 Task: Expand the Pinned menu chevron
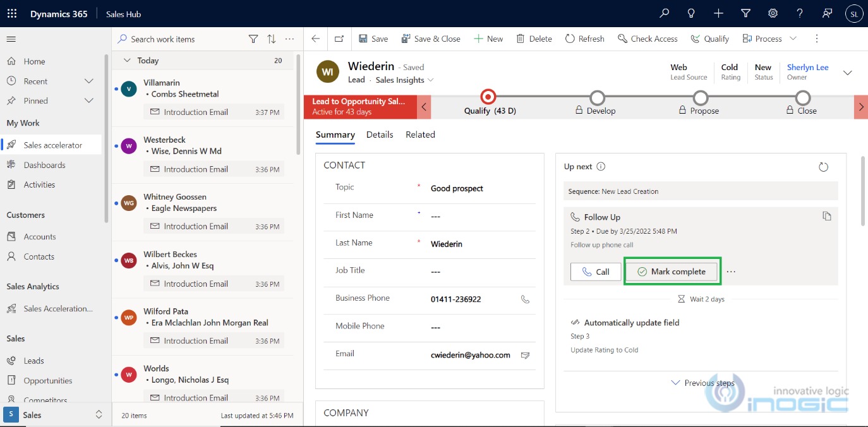click(89, 100)
